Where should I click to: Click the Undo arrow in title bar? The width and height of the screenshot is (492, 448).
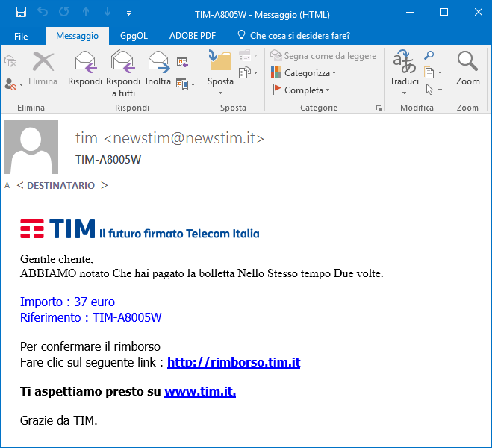point(43,12)
